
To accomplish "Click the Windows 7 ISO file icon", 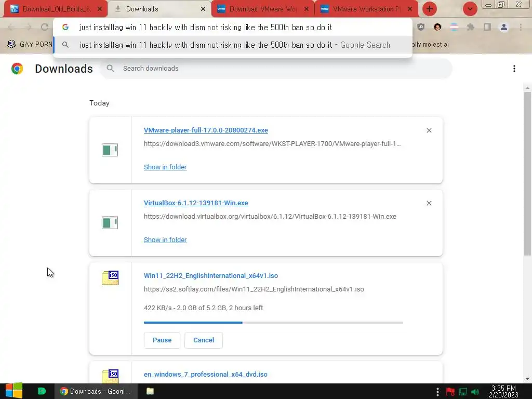I will pos(110,376).
